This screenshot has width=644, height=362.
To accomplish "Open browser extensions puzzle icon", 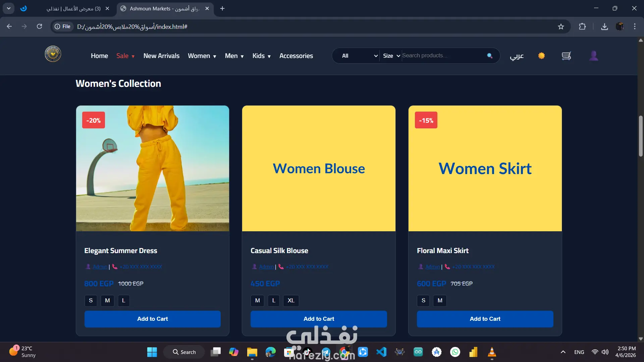I will point(582,26).
